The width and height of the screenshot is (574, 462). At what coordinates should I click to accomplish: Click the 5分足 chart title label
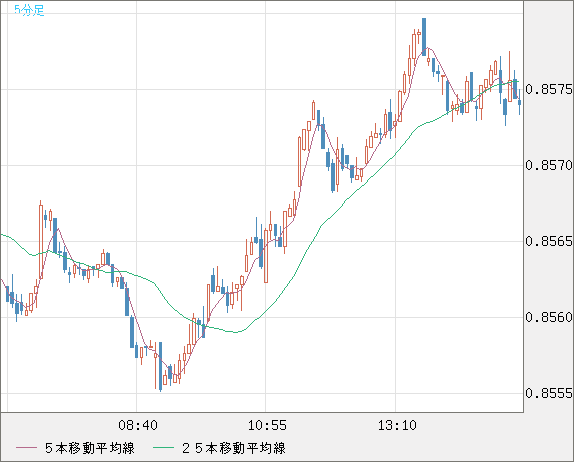coord(29,10)
